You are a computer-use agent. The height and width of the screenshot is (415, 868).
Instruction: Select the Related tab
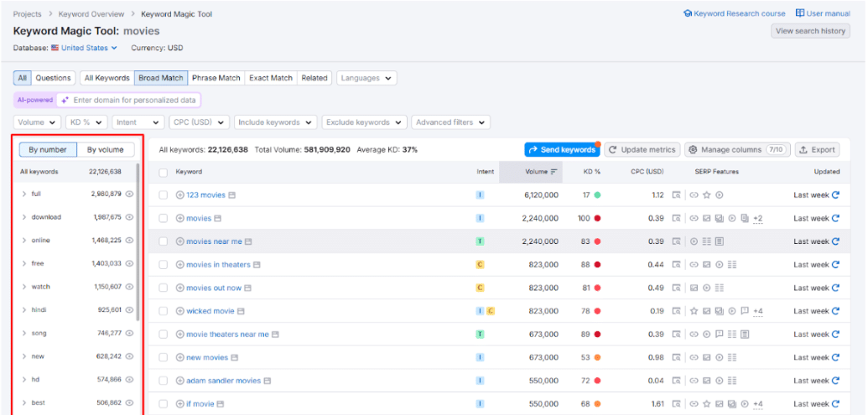[x=314, y=78]
